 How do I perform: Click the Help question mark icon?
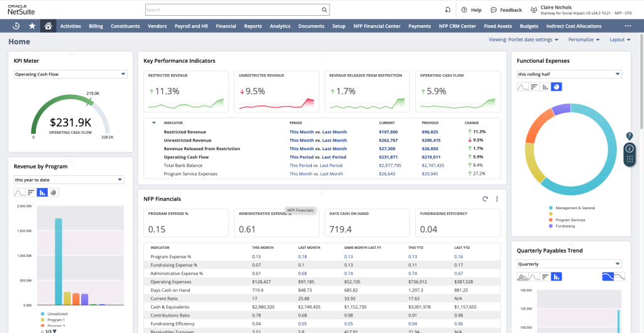(464, 10)
